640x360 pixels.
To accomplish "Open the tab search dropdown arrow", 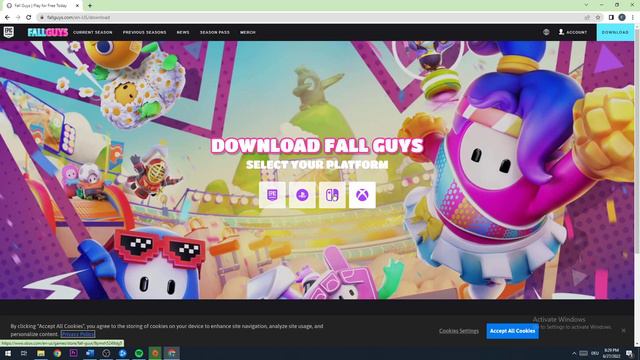I will (586, 5).
